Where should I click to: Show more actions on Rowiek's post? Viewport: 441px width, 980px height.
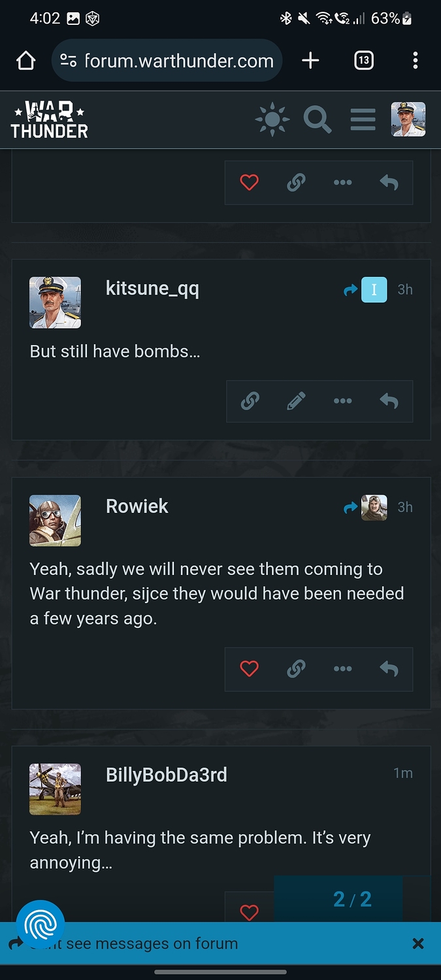342,668
